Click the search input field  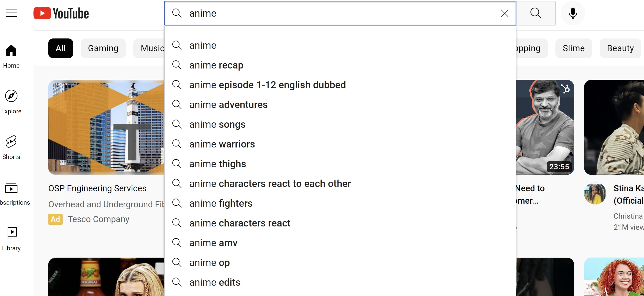click(x=341, y=13)
